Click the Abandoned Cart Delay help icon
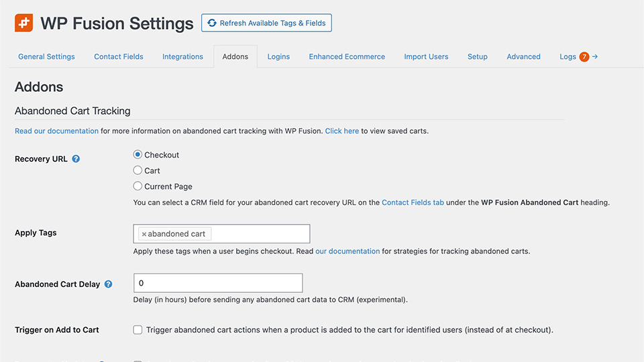Image resolution: width=644 pixels, height=362 pixels. click(x=108, y=284)
